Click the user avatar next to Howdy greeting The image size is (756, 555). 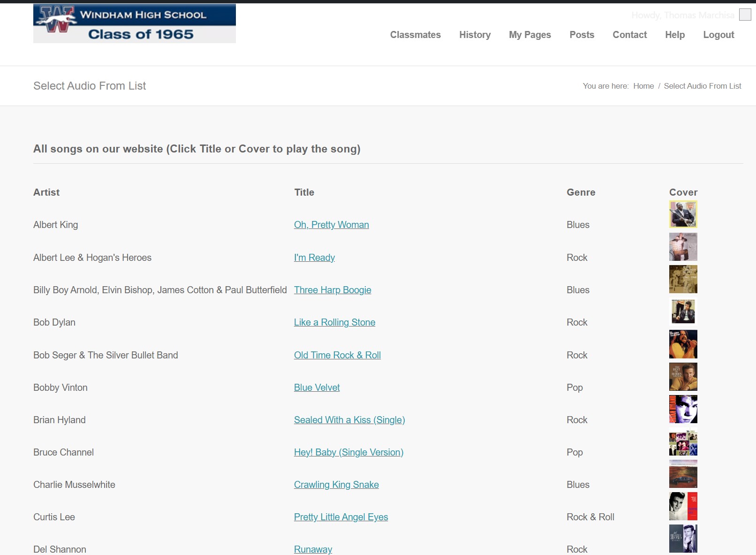tap(745, 15)
